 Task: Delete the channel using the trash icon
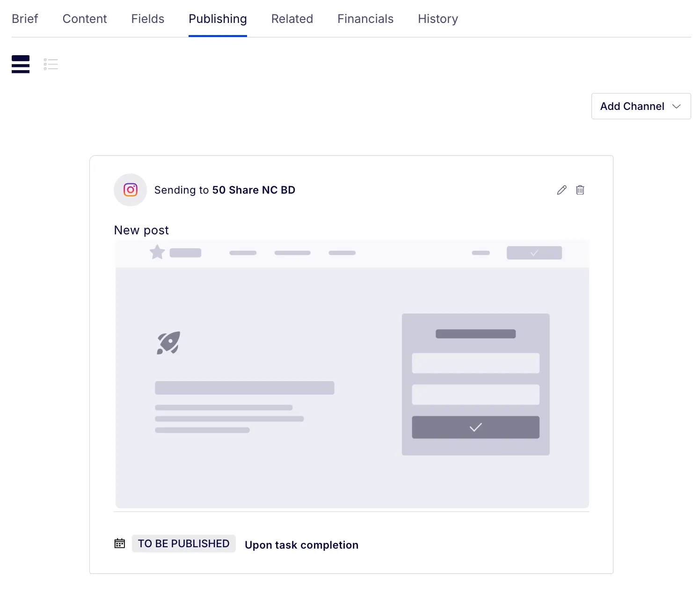click(580, 190)
